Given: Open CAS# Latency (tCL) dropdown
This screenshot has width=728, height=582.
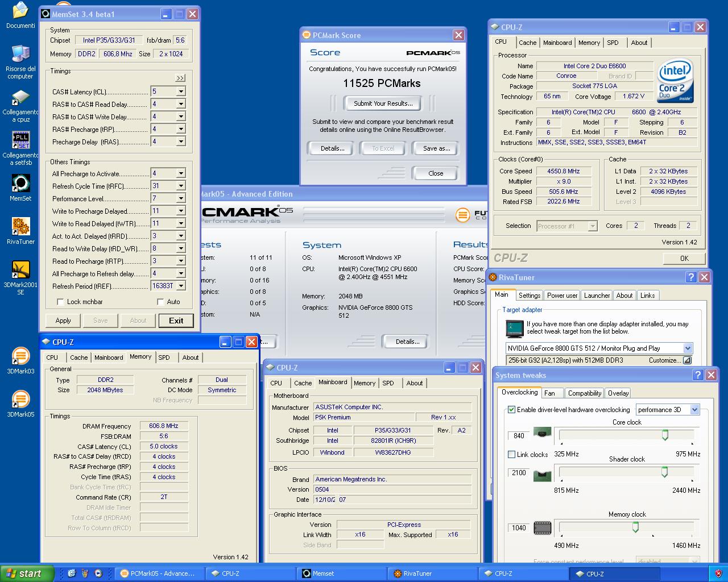Looking at the screenshot, I should 181,92.
